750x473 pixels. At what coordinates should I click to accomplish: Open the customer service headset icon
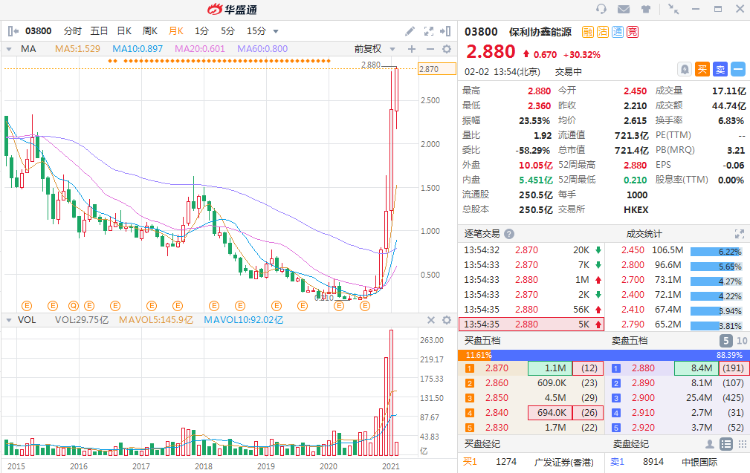pos(601,9)
